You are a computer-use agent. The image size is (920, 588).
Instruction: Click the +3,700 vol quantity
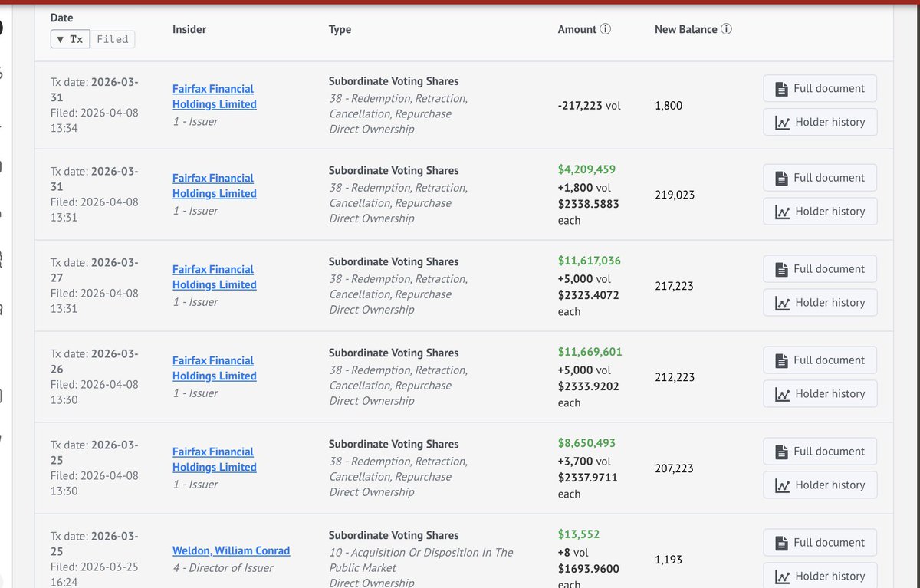pos(584,462)
